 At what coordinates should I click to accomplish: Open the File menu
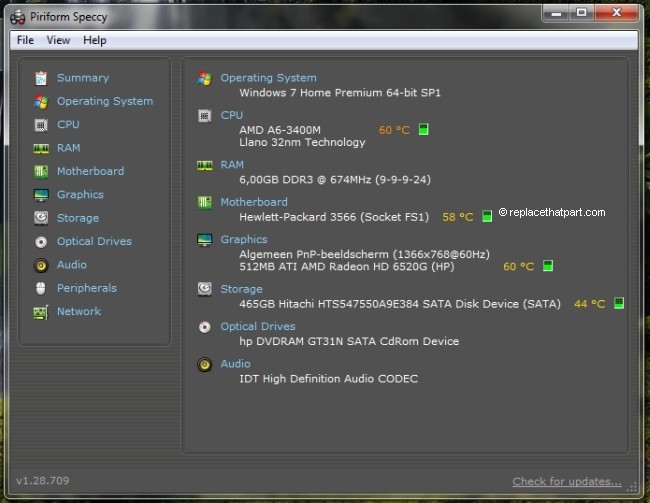point(25,40)
